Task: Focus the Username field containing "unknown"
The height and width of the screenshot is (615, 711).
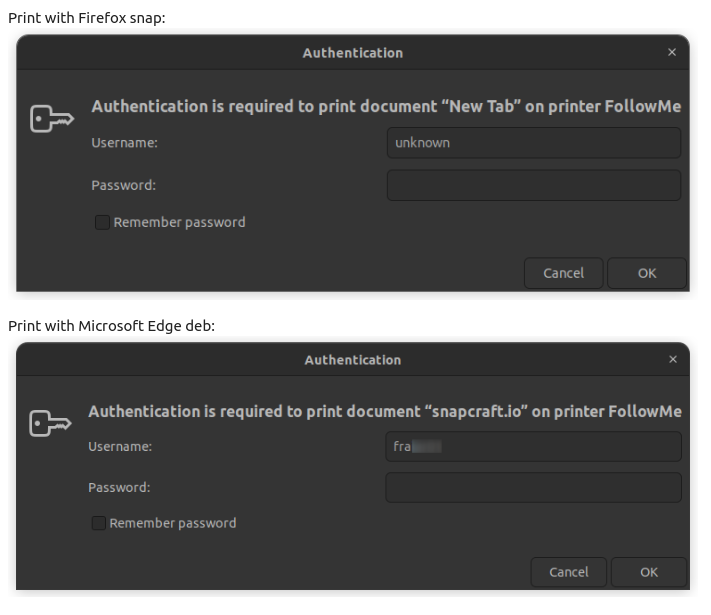Action: (533, 143)
